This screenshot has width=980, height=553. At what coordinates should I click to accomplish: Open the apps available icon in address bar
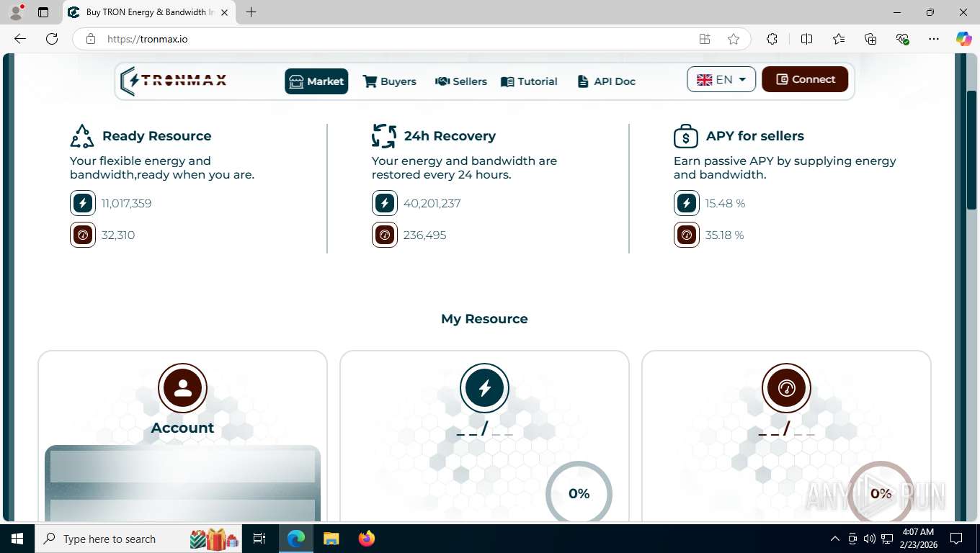705,39
